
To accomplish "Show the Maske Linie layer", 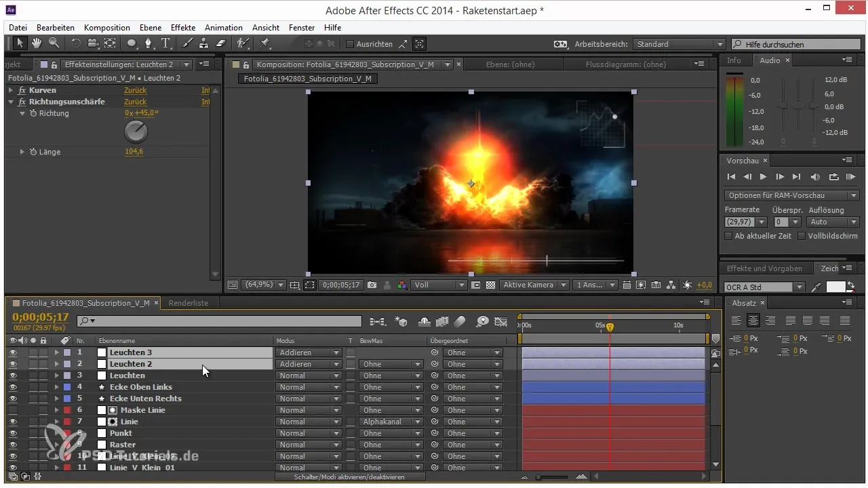I will [x=13, y=410].
